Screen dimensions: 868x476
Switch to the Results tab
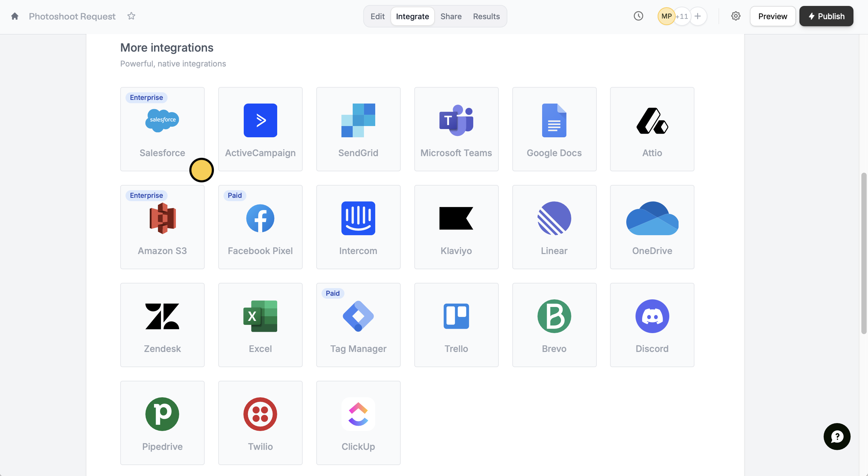(486, 16)
